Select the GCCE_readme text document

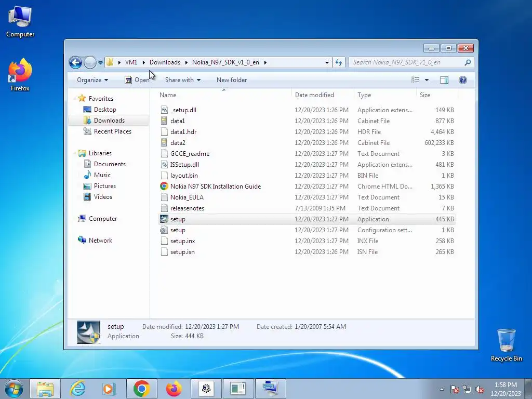190,154
